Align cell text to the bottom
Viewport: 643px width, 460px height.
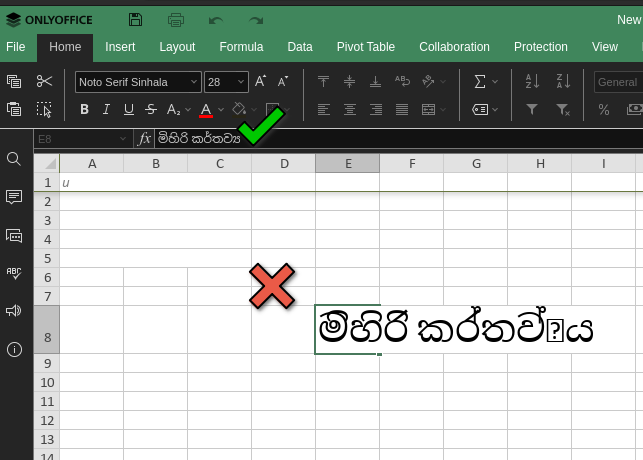coord(375,81)
